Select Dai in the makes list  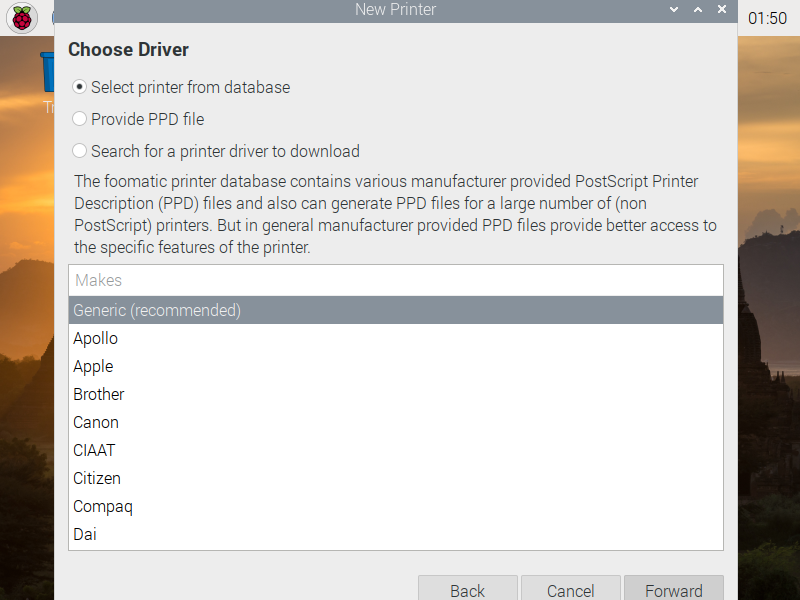(x=396, y=535)
